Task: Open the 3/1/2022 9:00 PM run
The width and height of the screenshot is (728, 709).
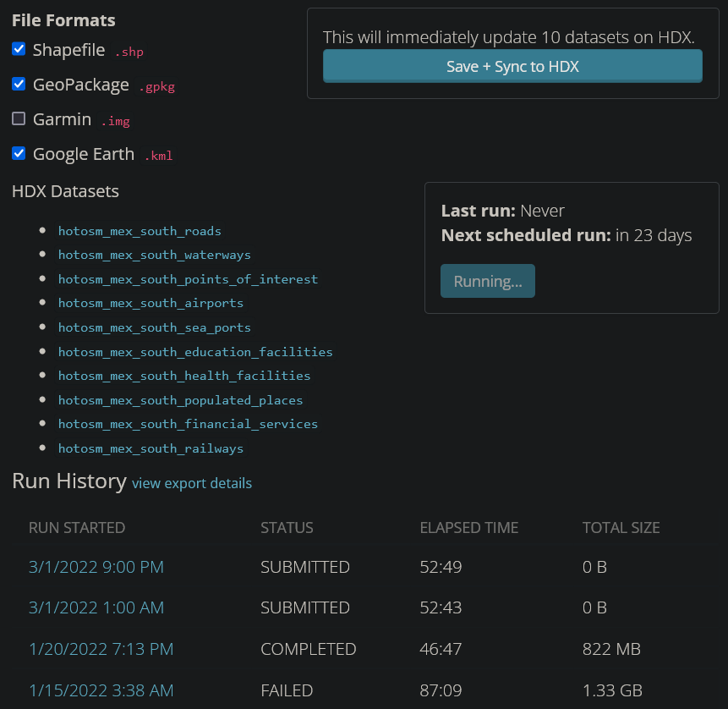Action: point(96,567)
